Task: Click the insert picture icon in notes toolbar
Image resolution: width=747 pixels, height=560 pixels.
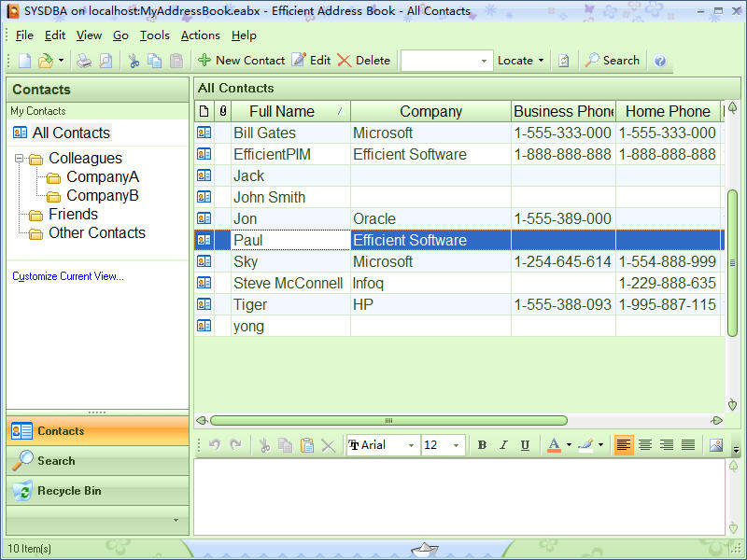Action: tap(716, 445)
